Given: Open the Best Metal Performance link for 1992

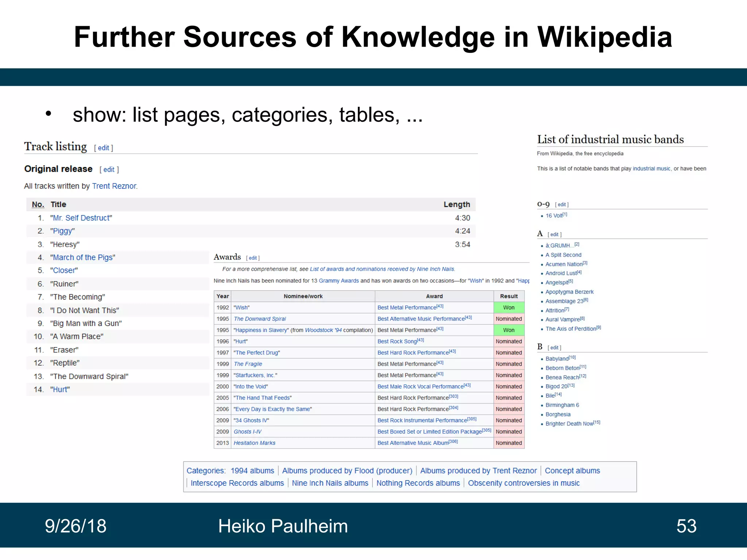Looking at the screenshot, I should click(407, 308).
